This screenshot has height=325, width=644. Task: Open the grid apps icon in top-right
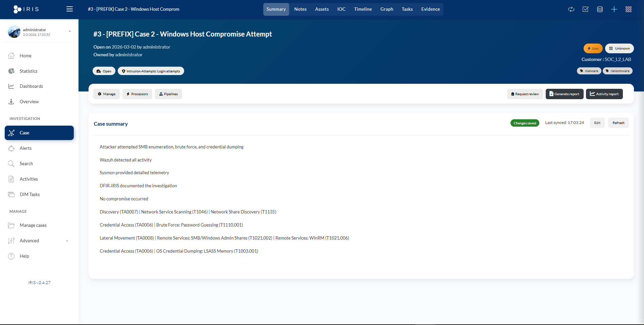pos(628,9)
